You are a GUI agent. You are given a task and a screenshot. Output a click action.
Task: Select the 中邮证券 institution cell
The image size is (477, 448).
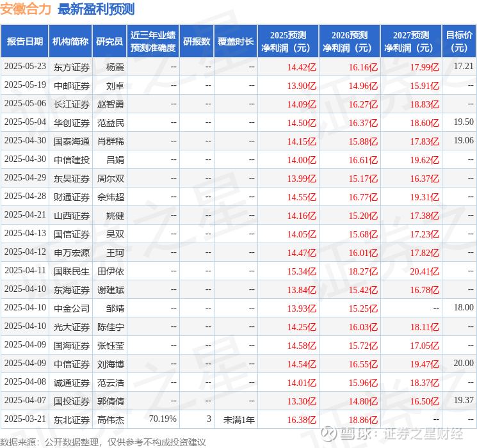(x=72, y=86)
